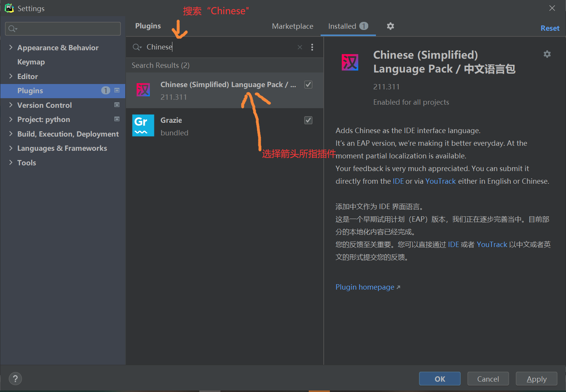Screen dimensions: 566x392
Task: Expand the Project: python section
Action: [11, 119]
